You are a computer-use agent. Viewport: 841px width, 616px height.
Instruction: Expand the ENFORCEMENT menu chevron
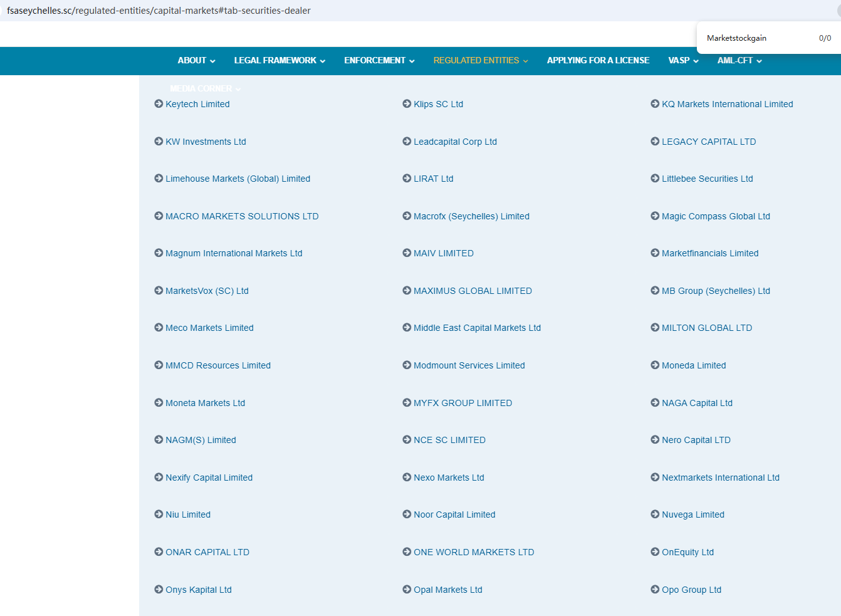coord(412,61)
